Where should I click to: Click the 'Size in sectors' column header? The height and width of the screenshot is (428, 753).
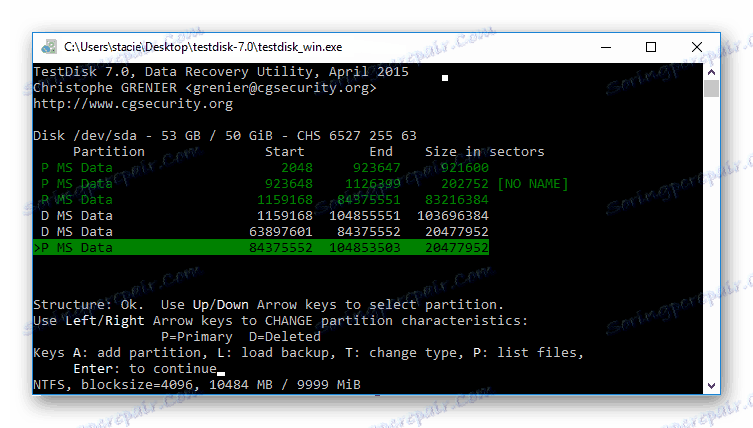[x=485, y=152]
